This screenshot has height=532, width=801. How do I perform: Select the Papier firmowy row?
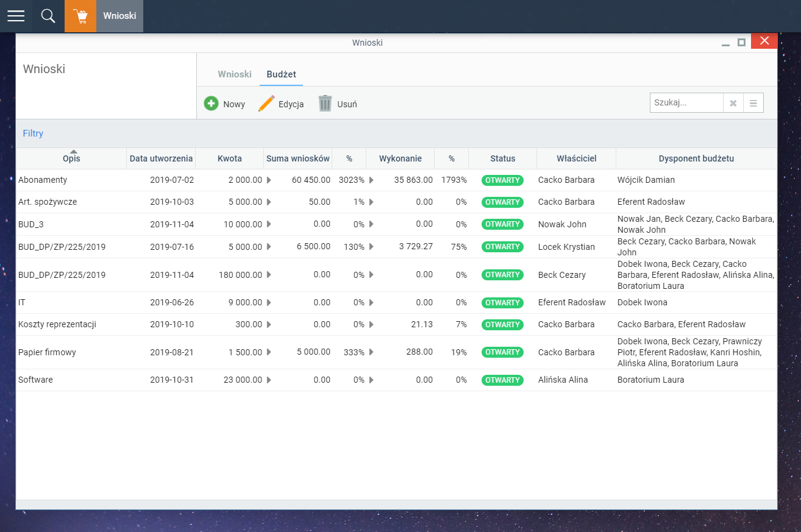(396, 352)
